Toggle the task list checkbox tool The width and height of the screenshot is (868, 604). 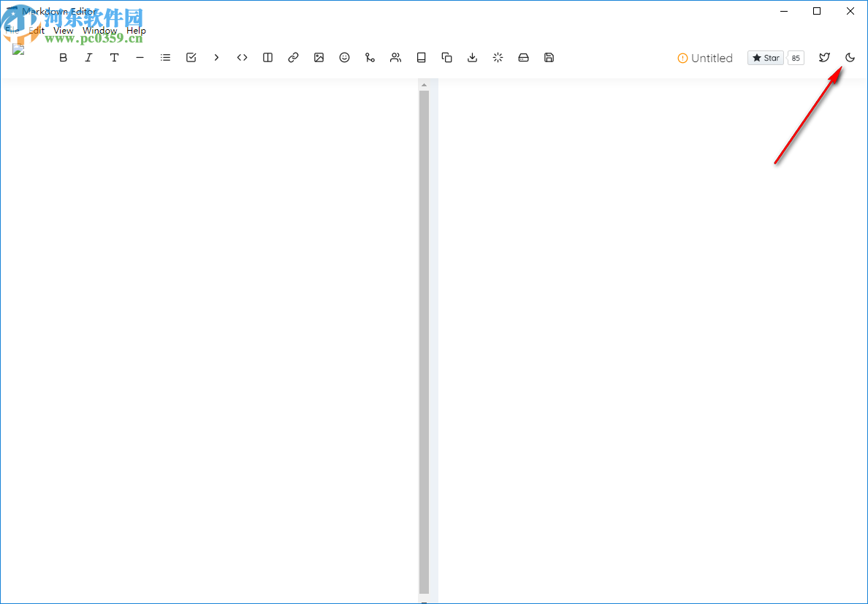click(191, 57)
